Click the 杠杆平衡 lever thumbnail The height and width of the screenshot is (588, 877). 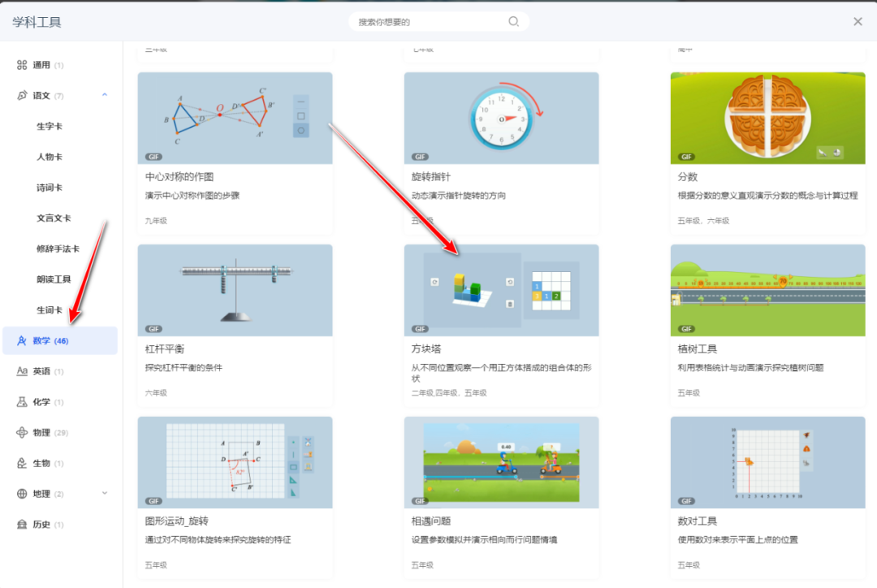coord(235,290)
